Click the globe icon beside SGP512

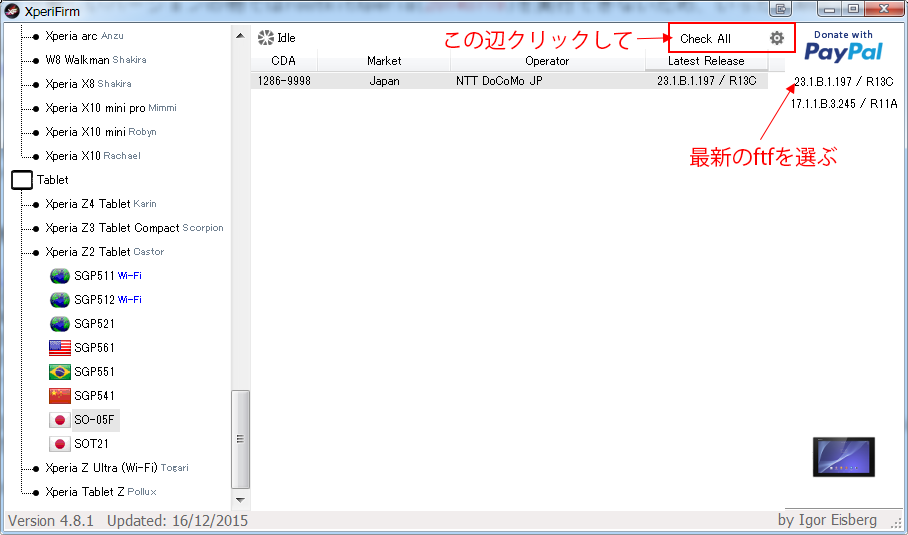point(60,300)
